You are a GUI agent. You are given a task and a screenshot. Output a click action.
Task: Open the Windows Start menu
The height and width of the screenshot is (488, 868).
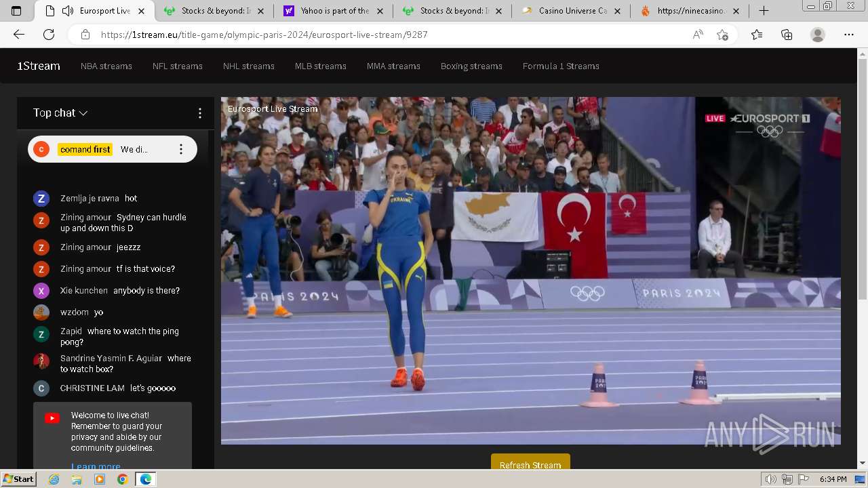coord(18,479)
